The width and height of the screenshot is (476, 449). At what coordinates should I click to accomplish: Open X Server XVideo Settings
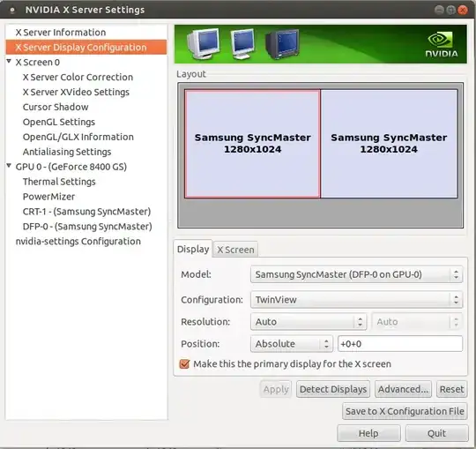[x=76, y=92]
